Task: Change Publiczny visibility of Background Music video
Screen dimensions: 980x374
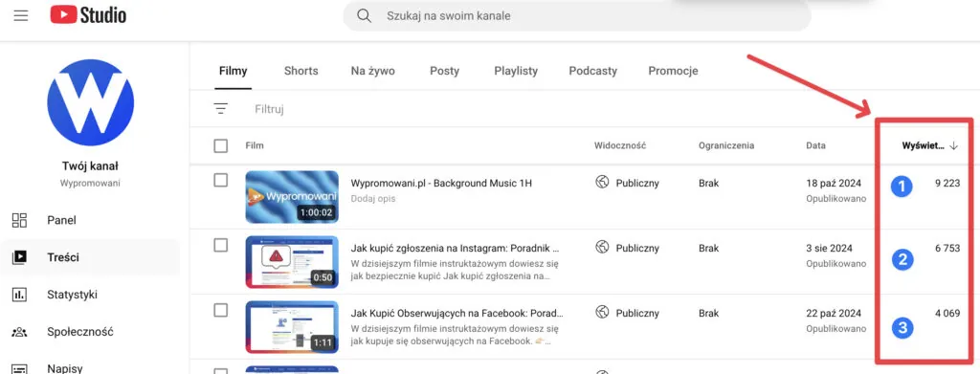Action: [x=637, y=184]
